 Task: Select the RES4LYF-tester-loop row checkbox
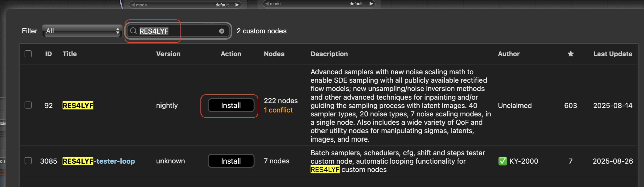coord(28,161)
